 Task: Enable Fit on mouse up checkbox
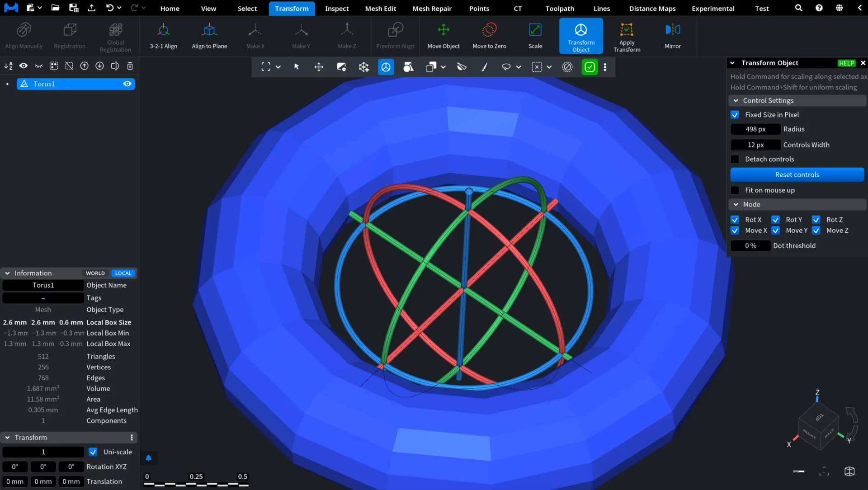pyautogui.click(x=735, y=190)
